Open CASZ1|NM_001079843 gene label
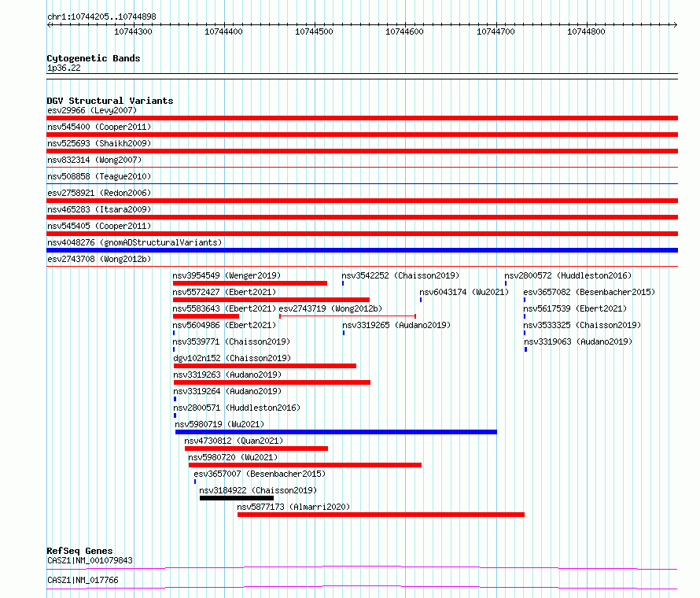This screenshot has width=700, height=598. [x=90, y=560]
